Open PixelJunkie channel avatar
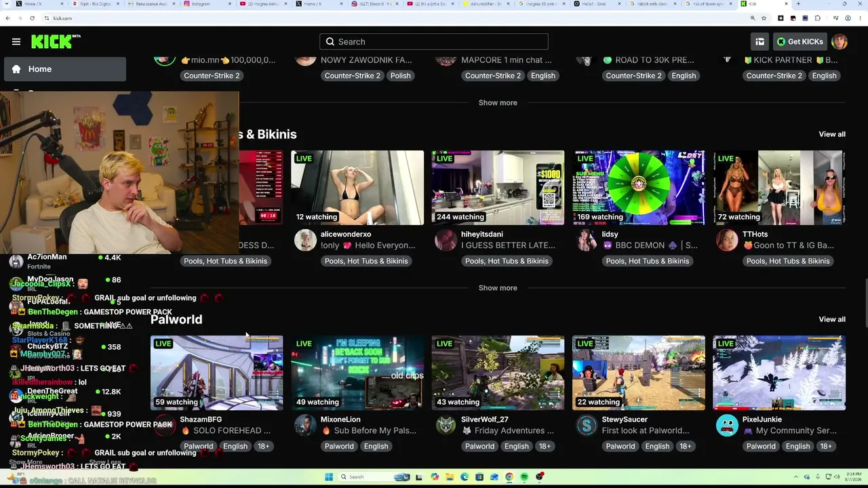Image resolution: width=868 pixels, height=488 pixels. tap(727, 425)
